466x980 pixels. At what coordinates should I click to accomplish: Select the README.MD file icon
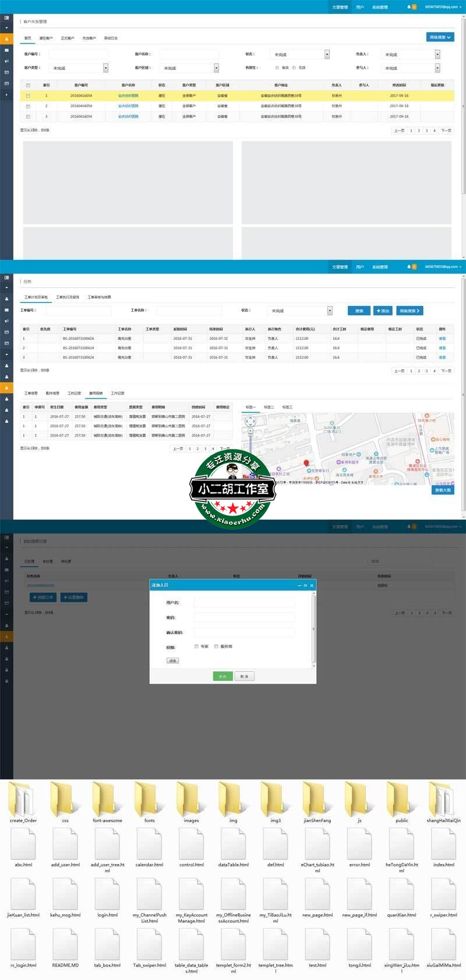click(x=65, y=944)
